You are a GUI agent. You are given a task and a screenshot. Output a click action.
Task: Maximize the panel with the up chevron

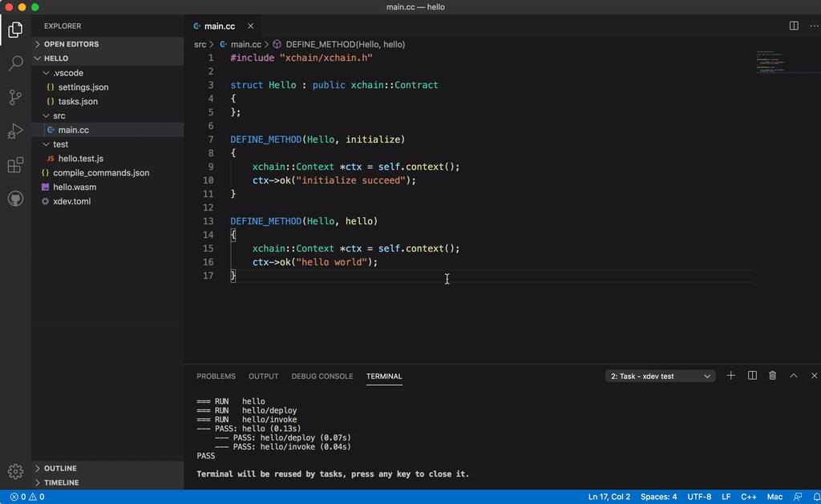[794, 376]
